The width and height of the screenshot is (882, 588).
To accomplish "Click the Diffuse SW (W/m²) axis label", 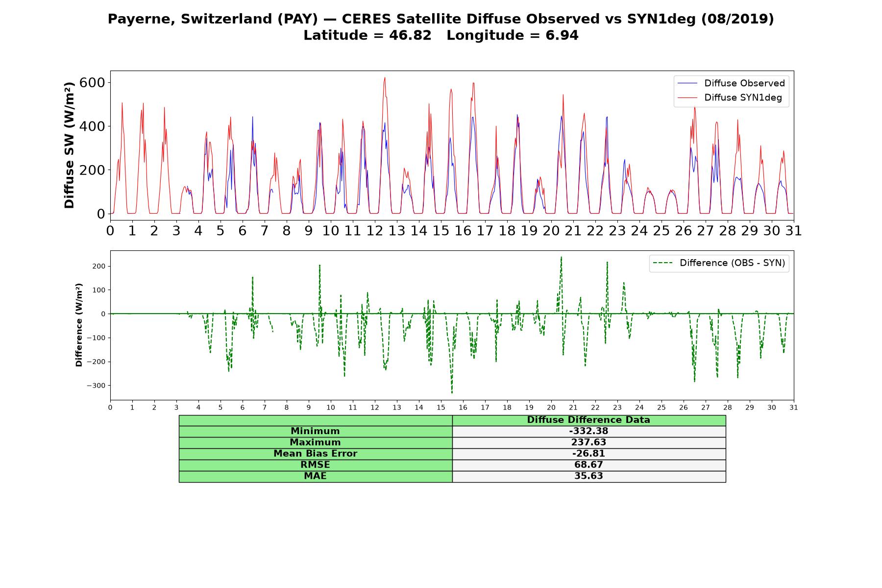I will [70, 146].
